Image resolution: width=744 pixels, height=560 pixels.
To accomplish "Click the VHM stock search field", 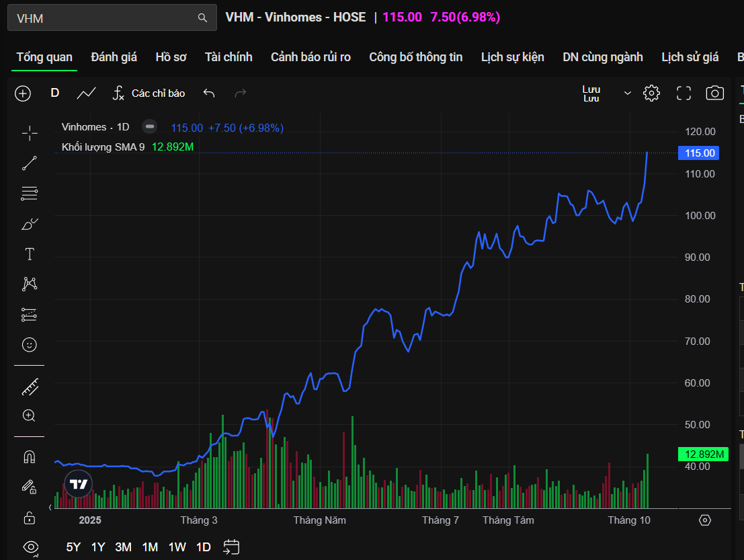I will [x=104, y=18].
